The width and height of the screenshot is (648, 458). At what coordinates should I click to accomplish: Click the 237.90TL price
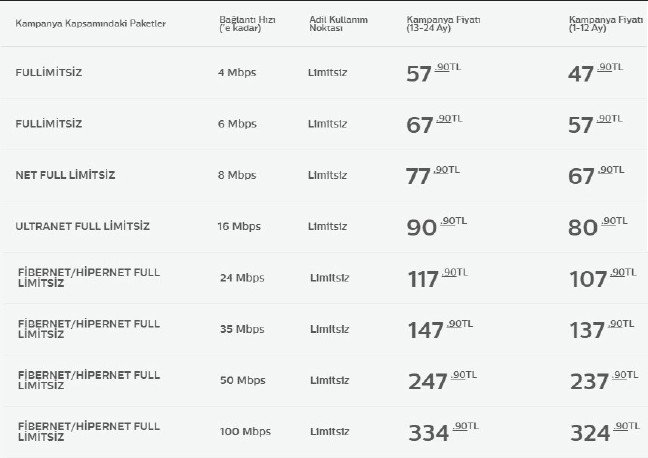[601, 380]
